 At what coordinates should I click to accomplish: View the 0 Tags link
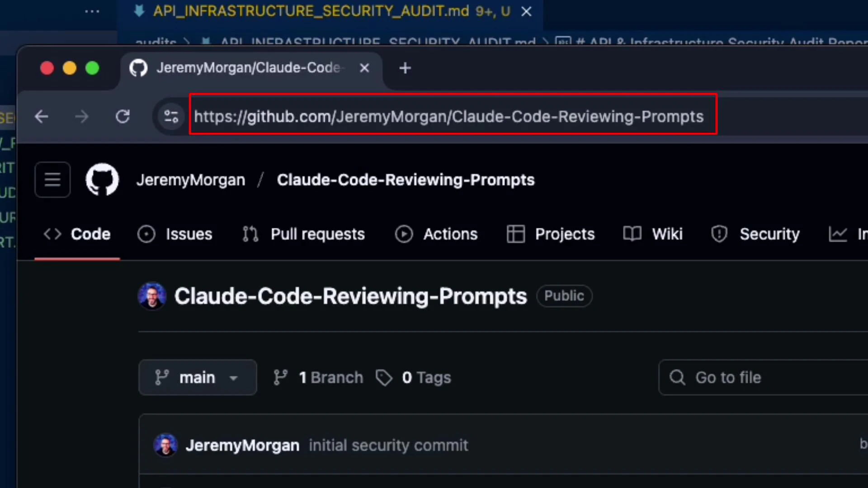(413, 377)
